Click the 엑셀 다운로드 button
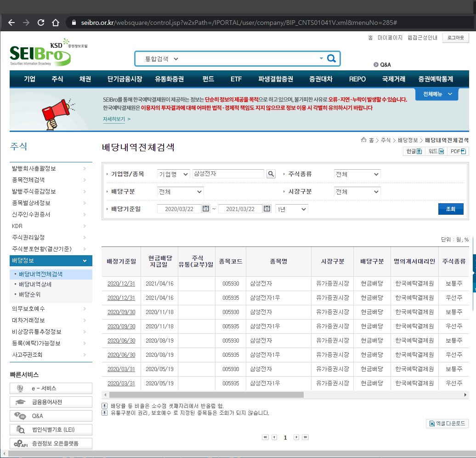This screenshot has height=458, width=476. tap(448, 424)
